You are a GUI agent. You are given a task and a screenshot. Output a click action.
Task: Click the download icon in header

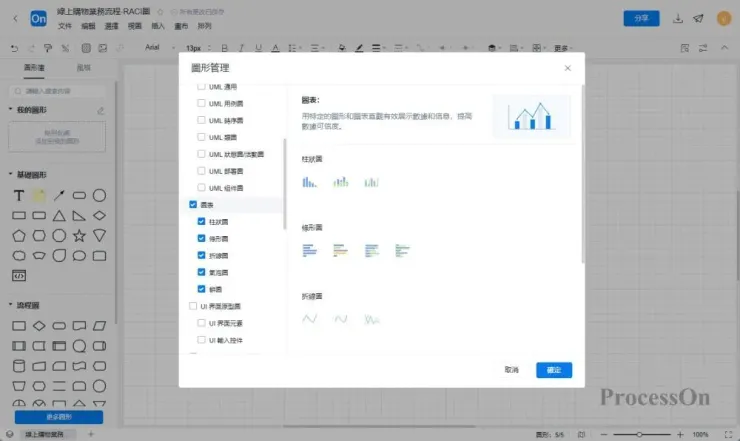point(678,19)
